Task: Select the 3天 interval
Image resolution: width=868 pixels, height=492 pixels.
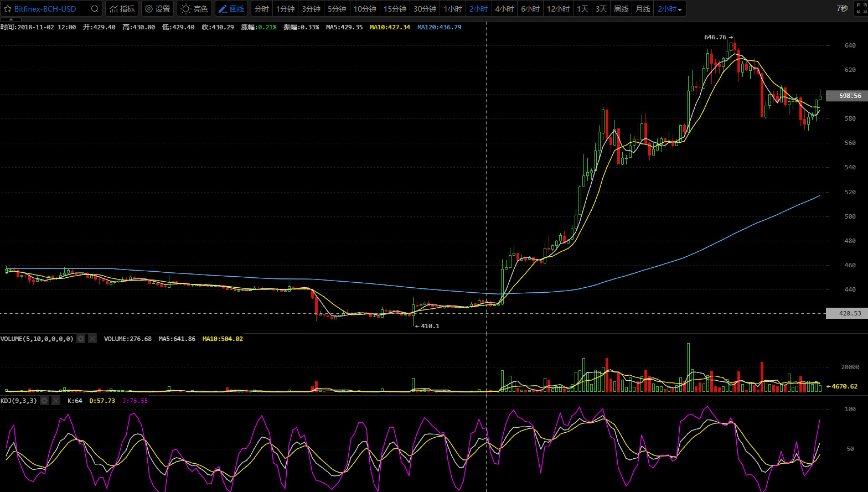Action: click(x=601, y=9)
